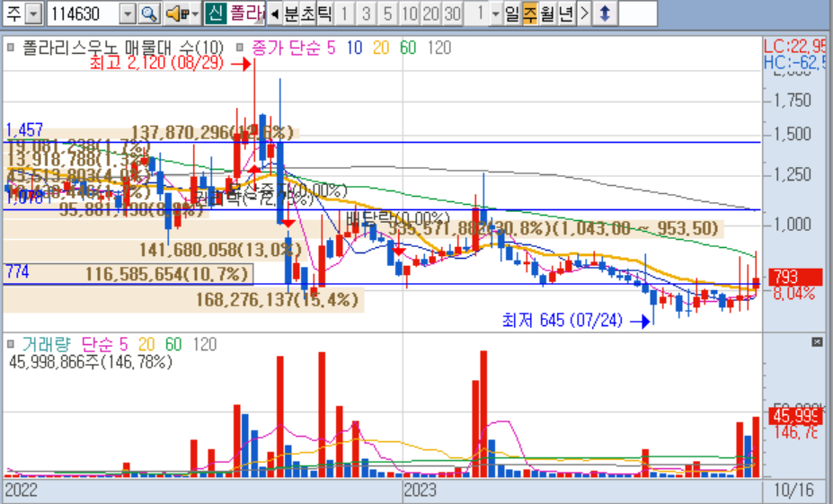Expand the speaker icon dropdown arrow
833x504 pixels.
(x=195, y=14)
